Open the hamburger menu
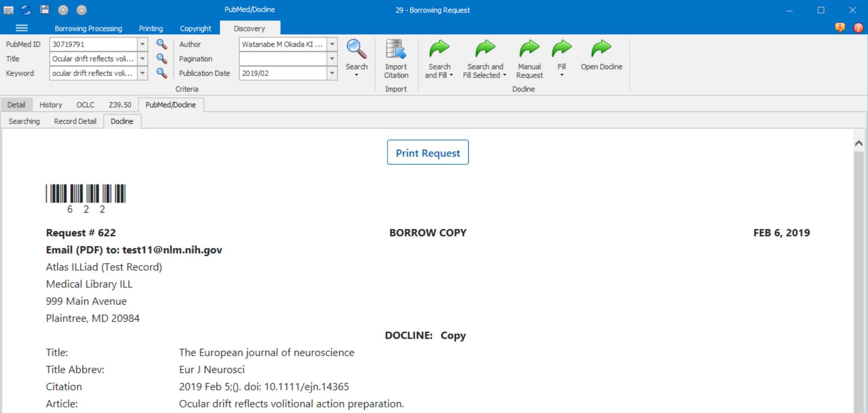The width and height of the screenshot is (868, 413). coord(21,28)
